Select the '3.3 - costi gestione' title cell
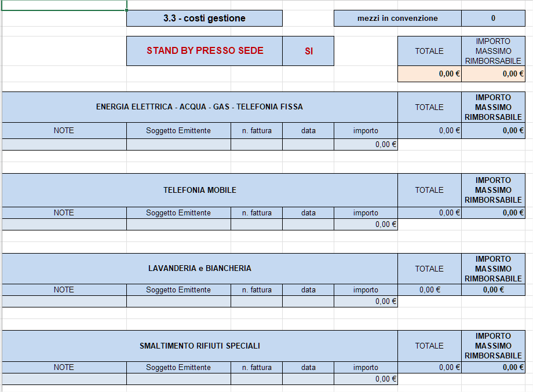 coord(204,18)
